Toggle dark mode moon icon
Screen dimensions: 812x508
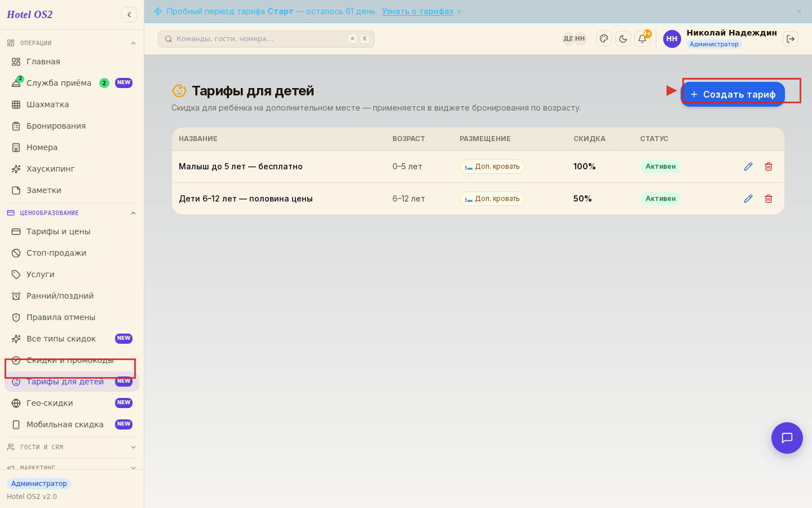tap(623, 39)
